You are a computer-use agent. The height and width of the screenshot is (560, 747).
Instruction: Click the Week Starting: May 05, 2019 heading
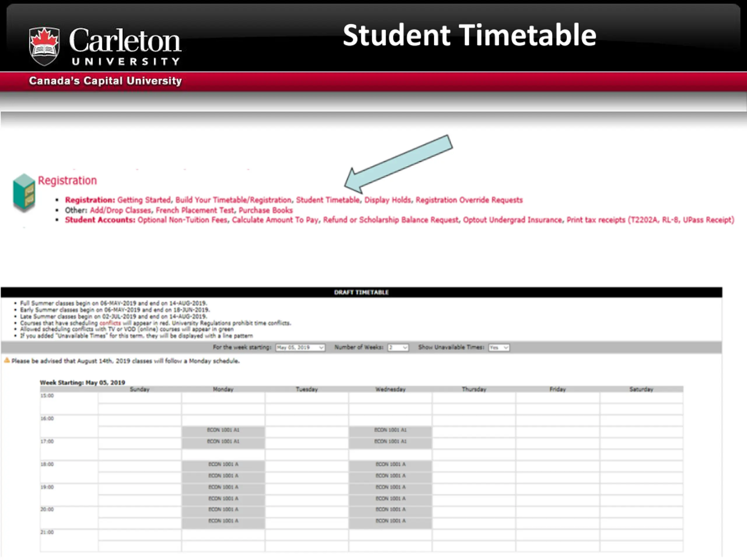82,382
